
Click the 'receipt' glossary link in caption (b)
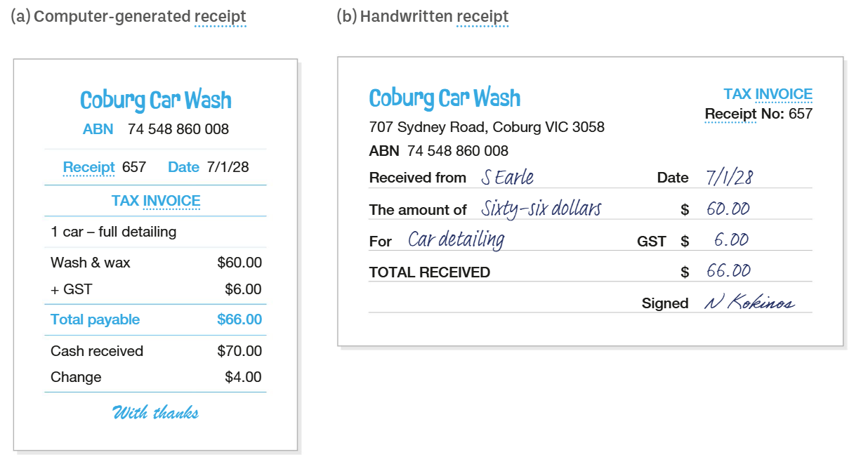point(482,17)
